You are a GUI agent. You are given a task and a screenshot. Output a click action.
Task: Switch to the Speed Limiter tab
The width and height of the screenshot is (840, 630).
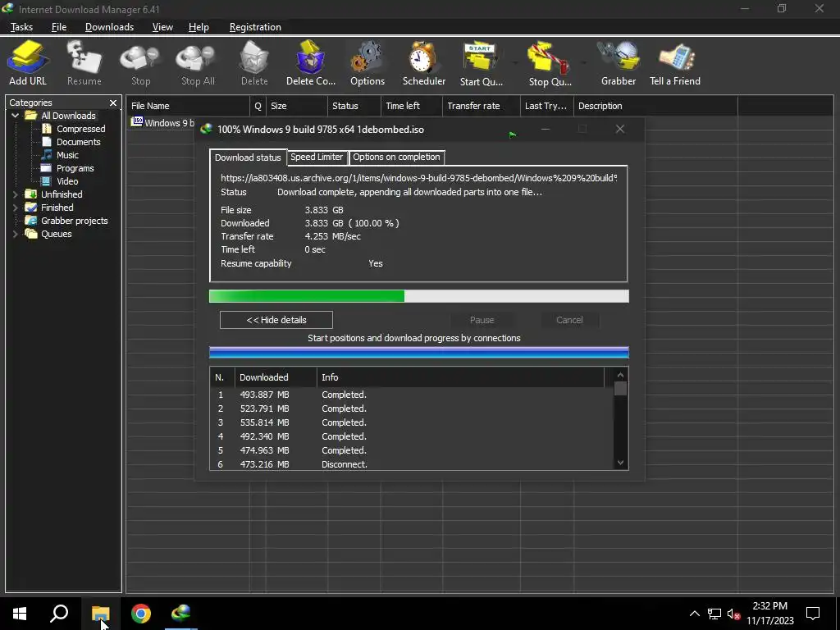tap(317, 157)
